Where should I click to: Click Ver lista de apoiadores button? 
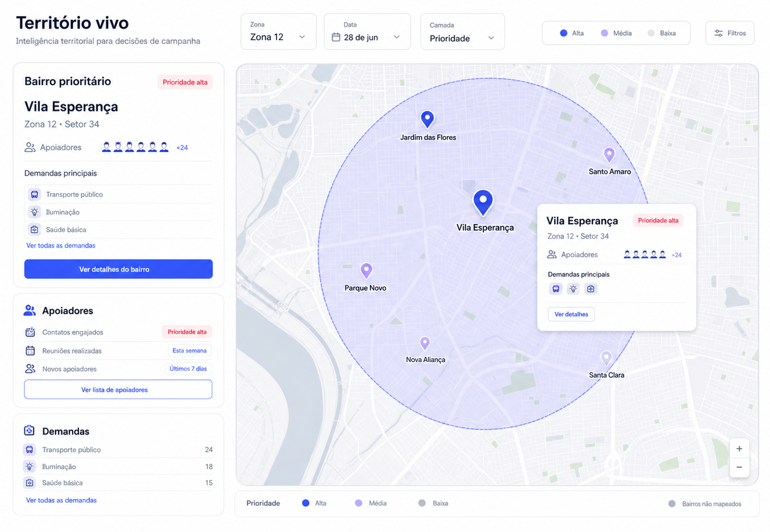118,389
